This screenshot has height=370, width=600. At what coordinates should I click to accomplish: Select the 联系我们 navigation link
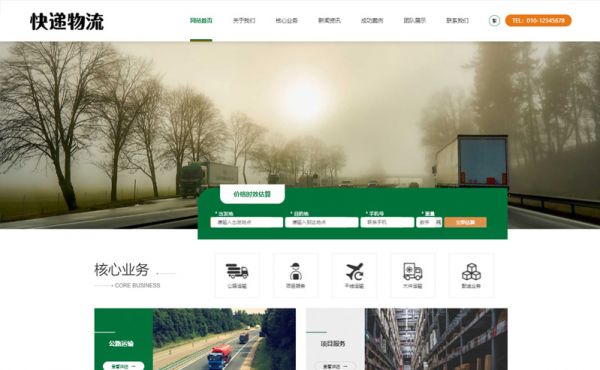457,21
